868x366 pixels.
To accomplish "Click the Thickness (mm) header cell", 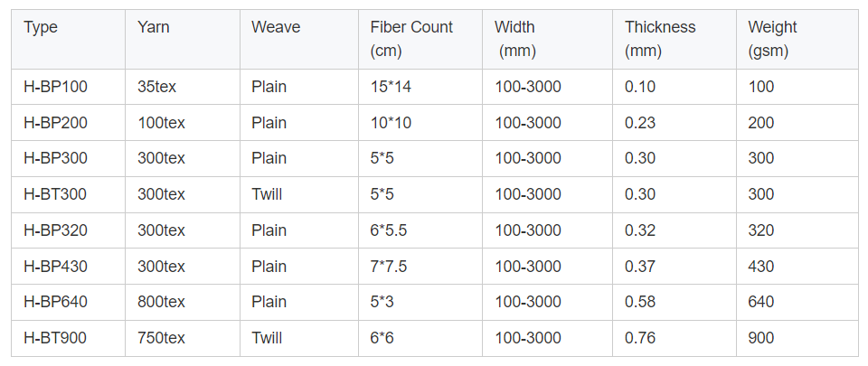I will tap(660, 39).
